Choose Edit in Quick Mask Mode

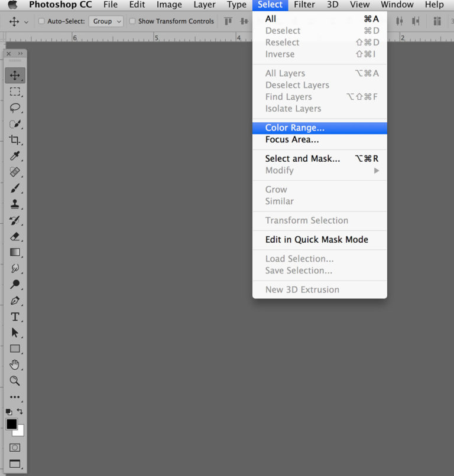coord(320,240)
